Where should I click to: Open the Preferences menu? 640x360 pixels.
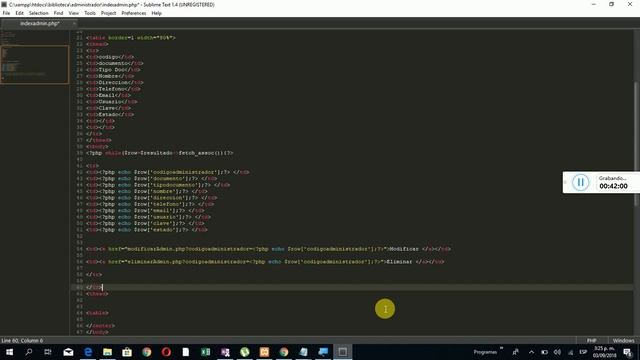point(133,13)
